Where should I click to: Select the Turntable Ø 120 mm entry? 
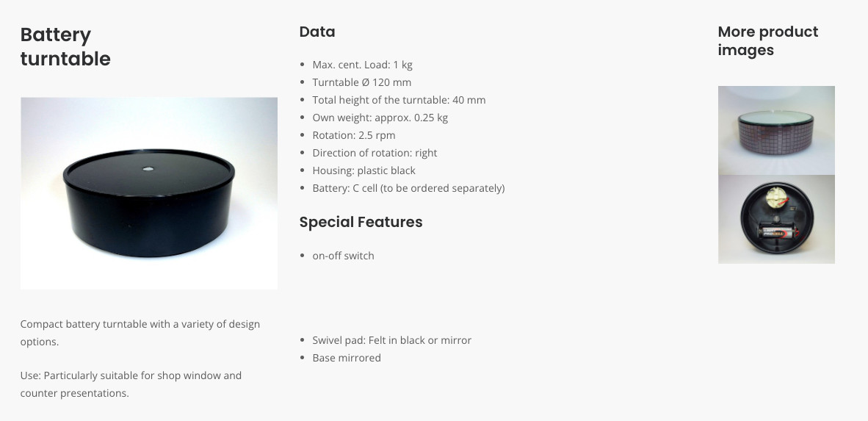(x=361, y=82)
